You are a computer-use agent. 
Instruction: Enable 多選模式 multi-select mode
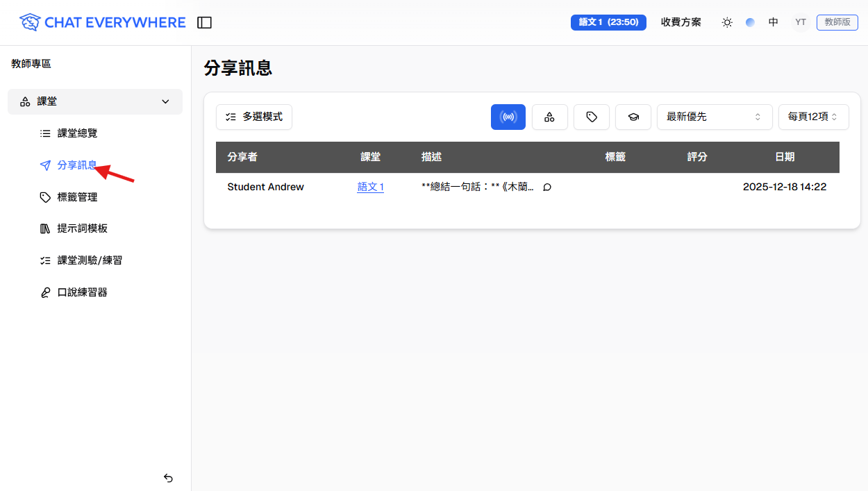click(254, 117)
